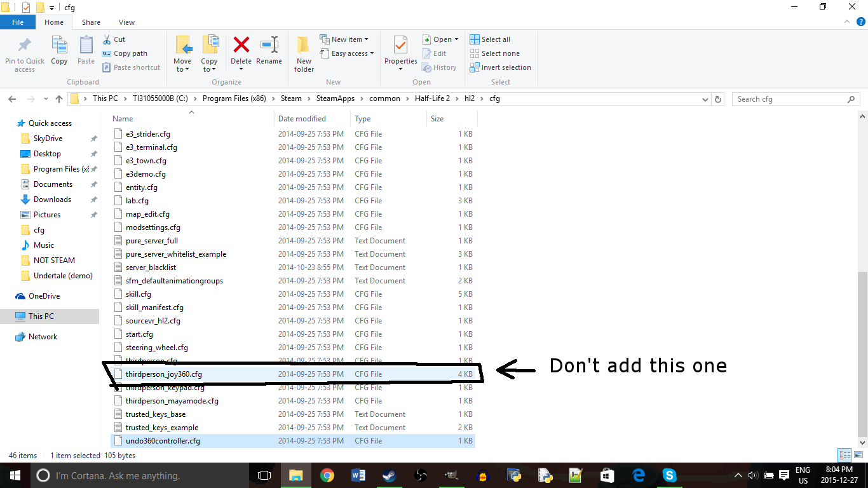The height and width of the screenshot is (488, 868).
Task: Invert selection of the files
Action: [x=500, y=67]
